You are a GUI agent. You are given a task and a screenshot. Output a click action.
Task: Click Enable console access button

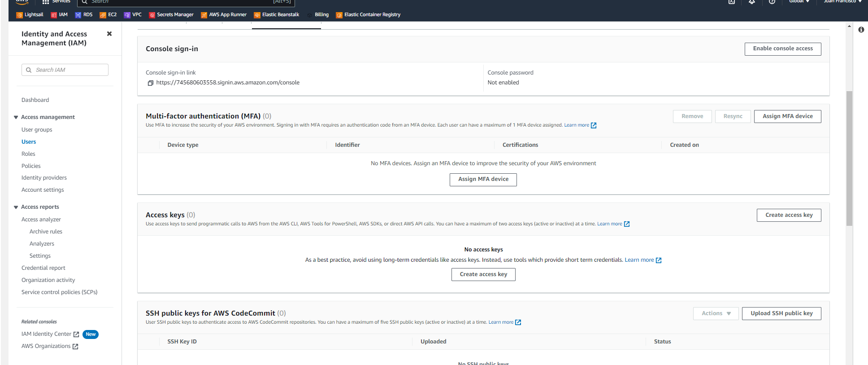(783, 49)
